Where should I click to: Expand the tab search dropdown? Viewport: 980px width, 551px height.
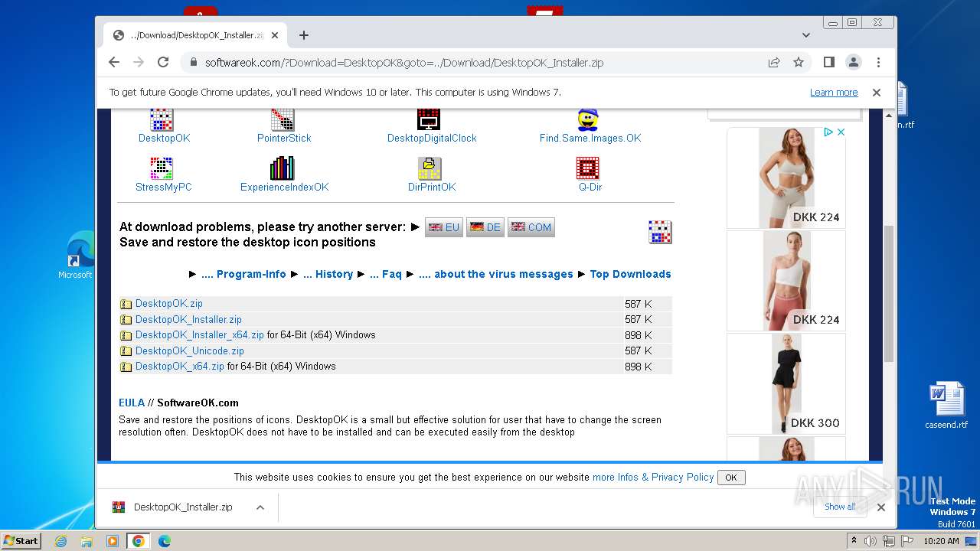pos(806,35)
